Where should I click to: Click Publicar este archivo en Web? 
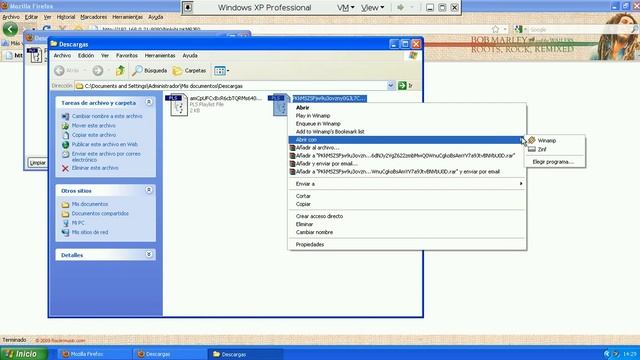point(104,144)
